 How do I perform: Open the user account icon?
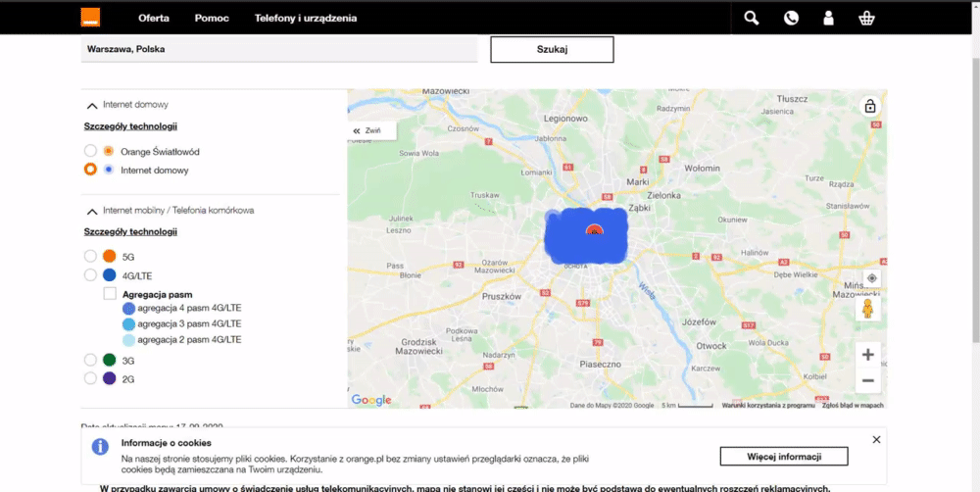pyautogui.click(x=829, y=18)
